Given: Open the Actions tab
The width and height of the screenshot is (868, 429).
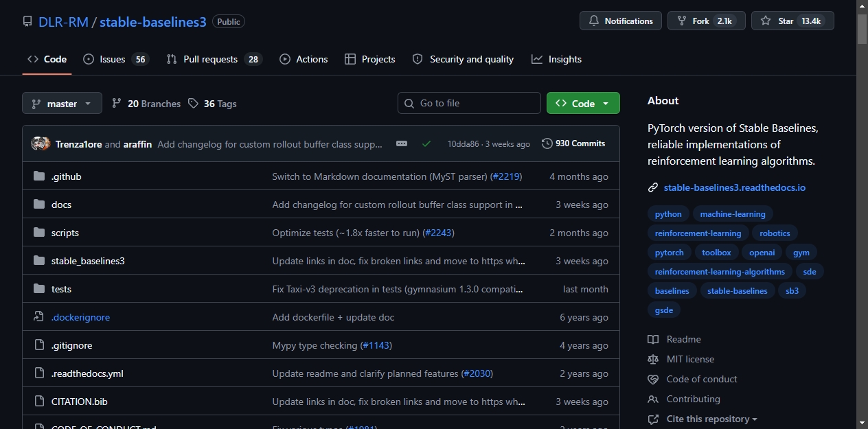Looking at the screenshot, I should [304, 59].
